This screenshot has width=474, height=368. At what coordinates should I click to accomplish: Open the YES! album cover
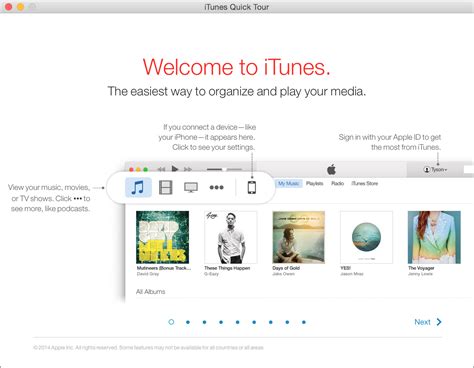click(x=366, y=237)
